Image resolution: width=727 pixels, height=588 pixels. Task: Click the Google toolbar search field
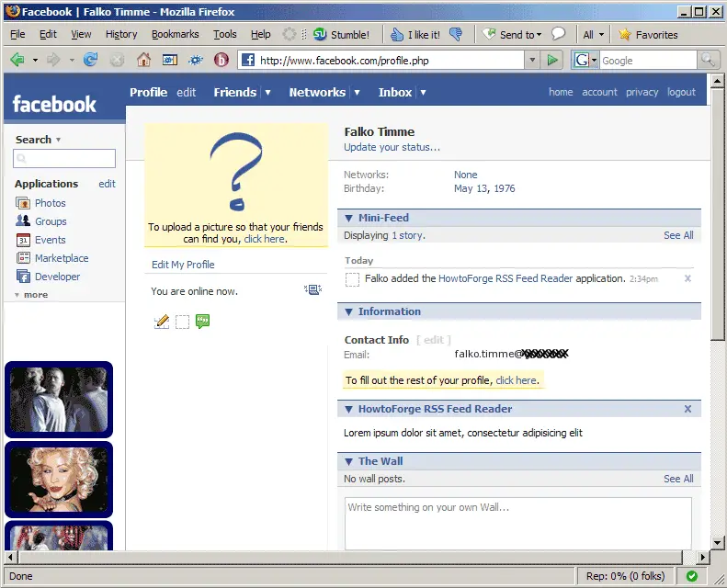coord(648,61)
